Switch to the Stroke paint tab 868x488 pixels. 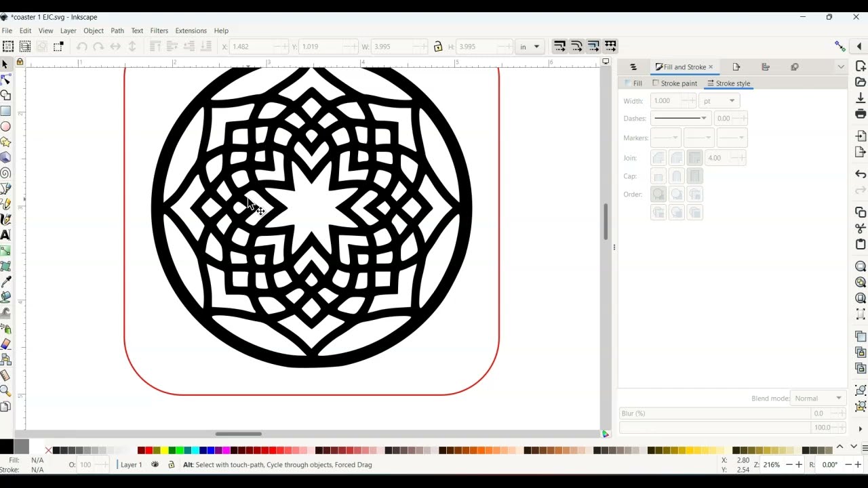pos(675,83)
